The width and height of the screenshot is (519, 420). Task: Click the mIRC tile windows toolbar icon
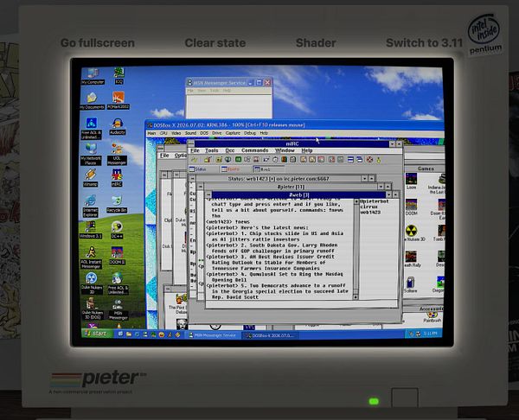tap(350, 160)
